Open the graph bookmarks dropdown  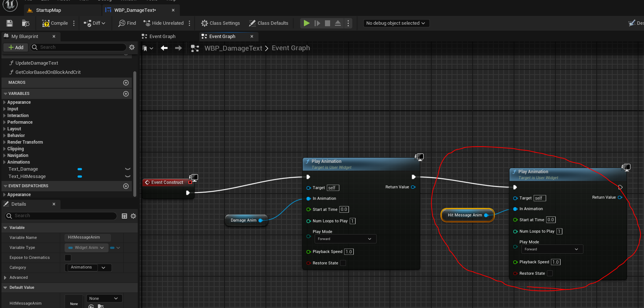(148, 48)
